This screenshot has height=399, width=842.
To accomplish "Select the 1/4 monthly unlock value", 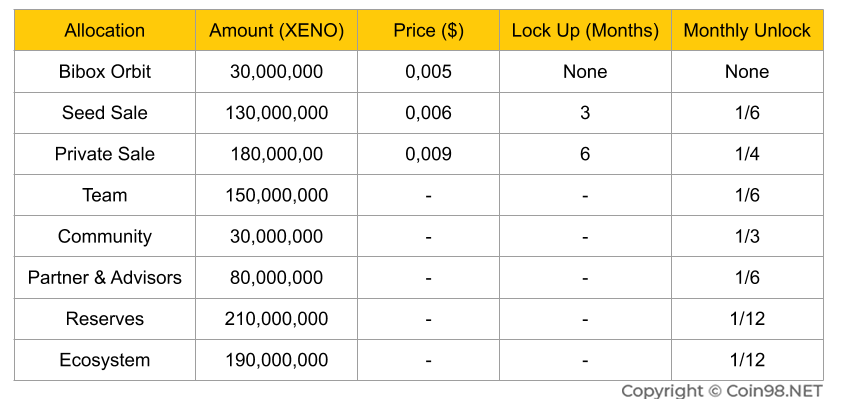I will [x=747, y=155].
